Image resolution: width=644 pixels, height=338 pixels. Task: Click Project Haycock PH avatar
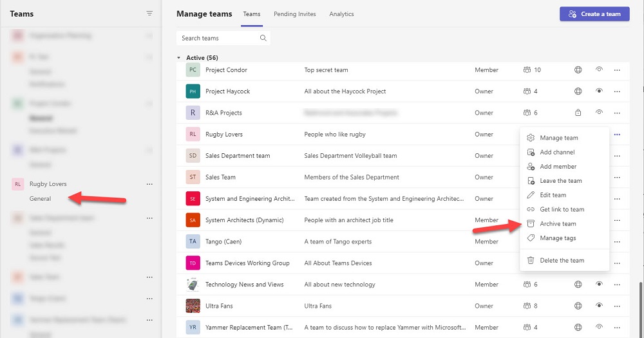tap(193, 91)
